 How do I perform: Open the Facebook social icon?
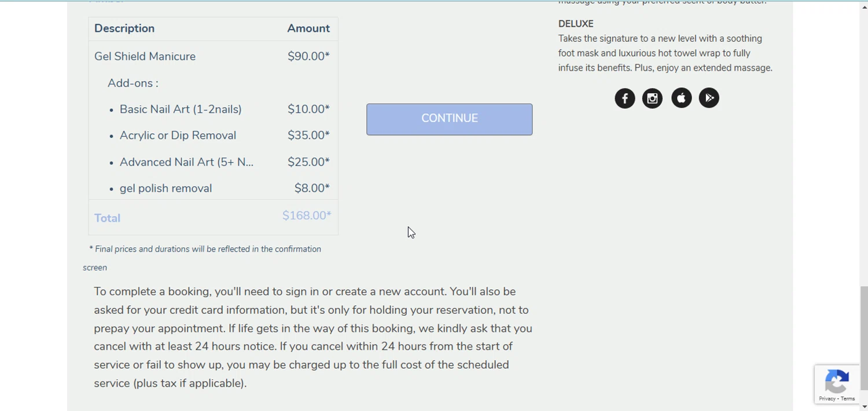pos(624,98)
